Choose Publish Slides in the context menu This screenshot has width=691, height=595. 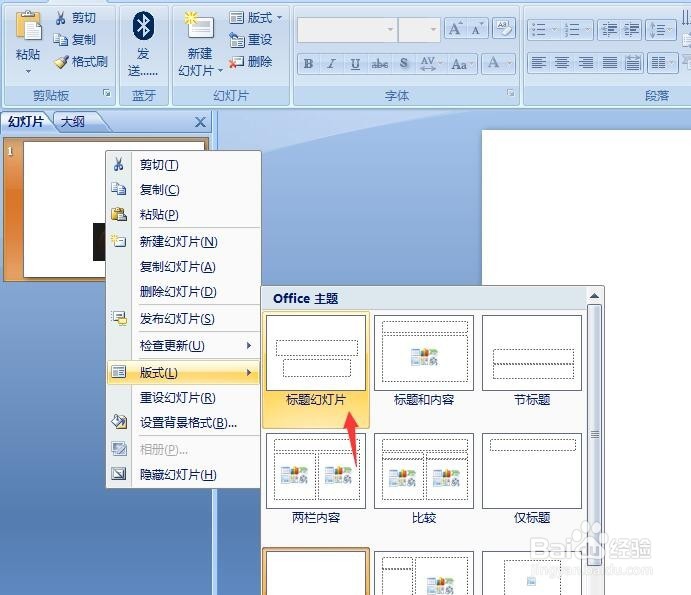pos(183,319)
